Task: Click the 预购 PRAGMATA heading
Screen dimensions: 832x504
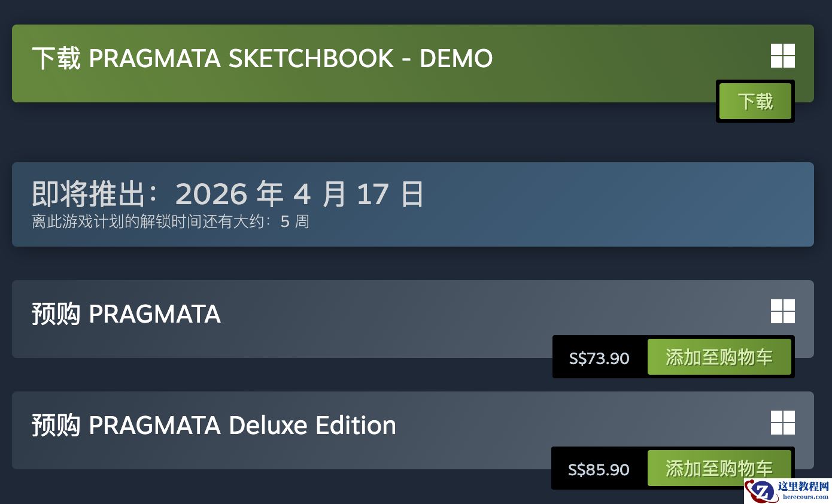Action: click(126, 314)
